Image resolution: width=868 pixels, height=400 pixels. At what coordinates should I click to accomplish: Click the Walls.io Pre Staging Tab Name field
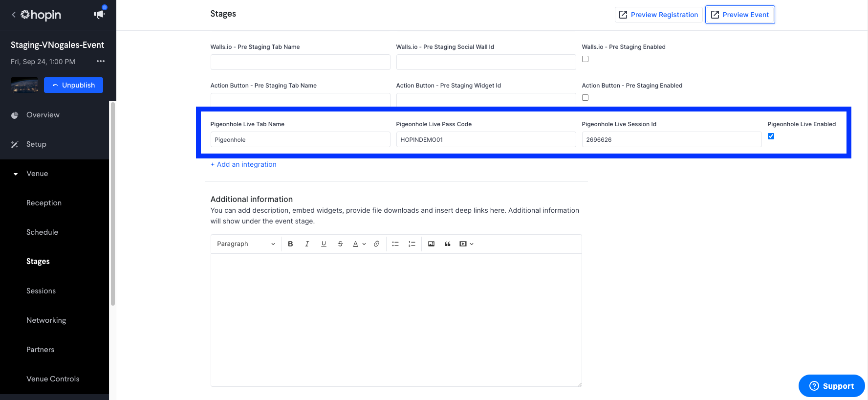pos(300,62)
